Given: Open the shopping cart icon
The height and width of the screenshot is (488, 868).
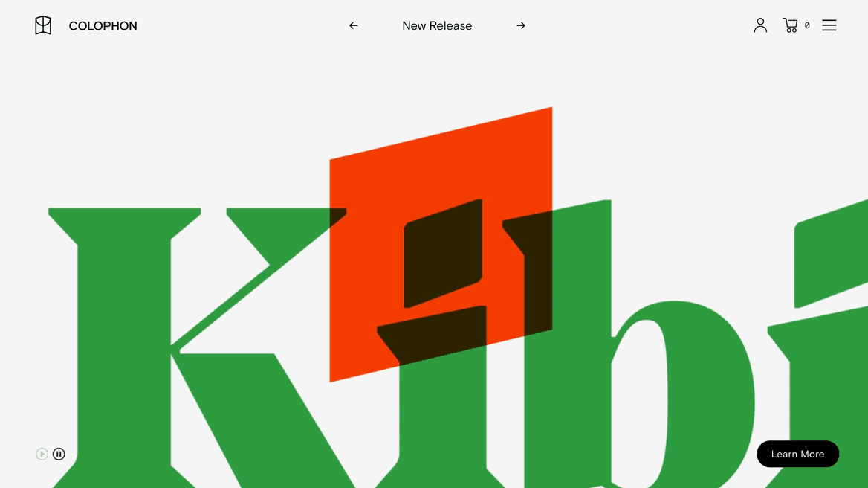Looking at the screenshot, I should point(790,25).
